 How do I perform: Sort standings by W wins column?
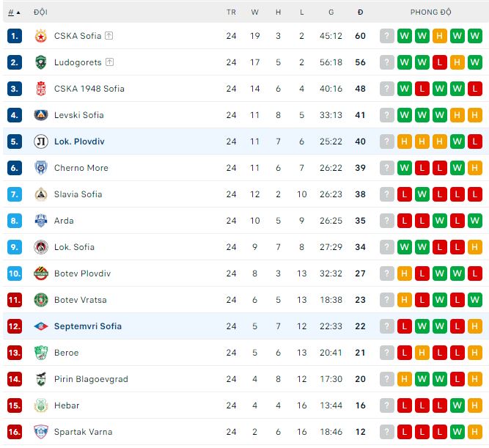pyautogui.click(x=255, y=12)
